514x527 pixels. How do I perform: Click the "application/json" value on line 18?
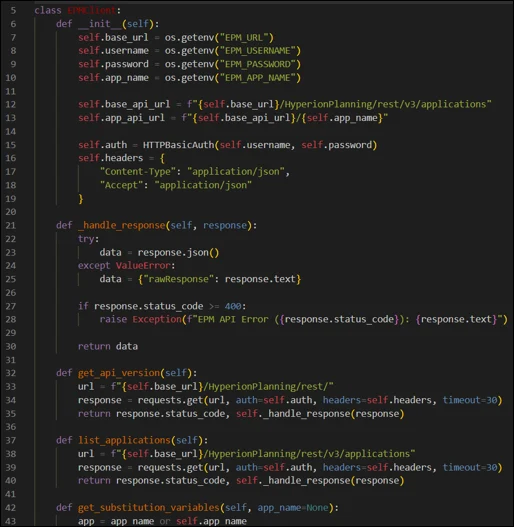click(203, 185)
